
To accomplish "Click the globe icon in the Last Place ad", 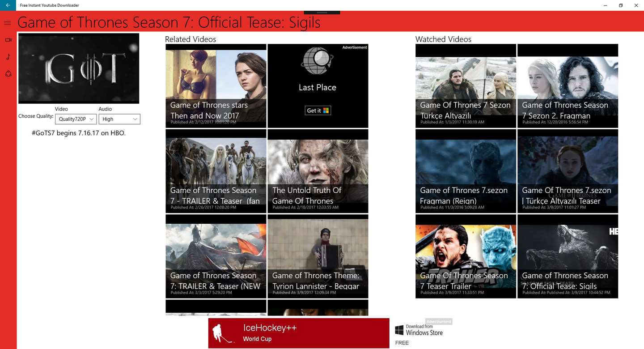I will (x=318, y=61).
